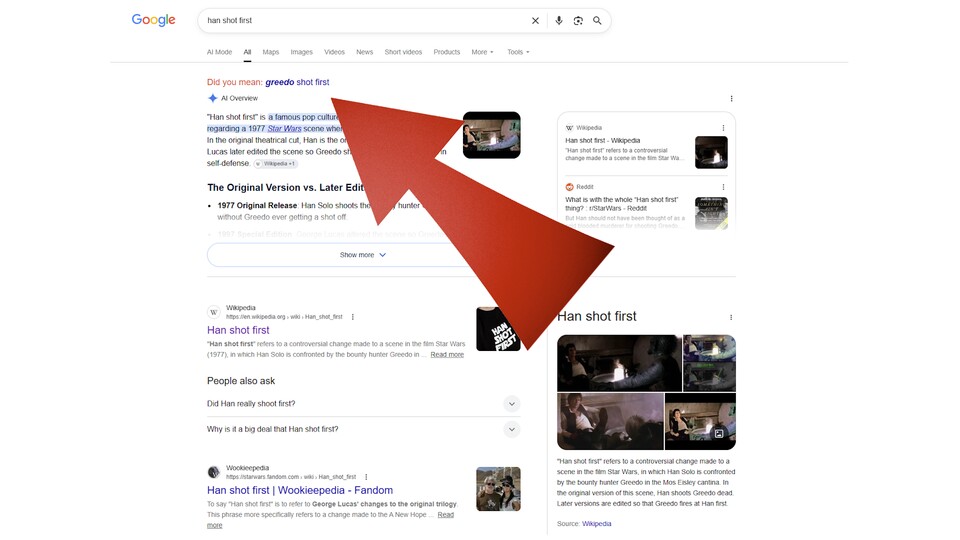Open the Wikipedia source card title
960x540 pixels.
602,140
